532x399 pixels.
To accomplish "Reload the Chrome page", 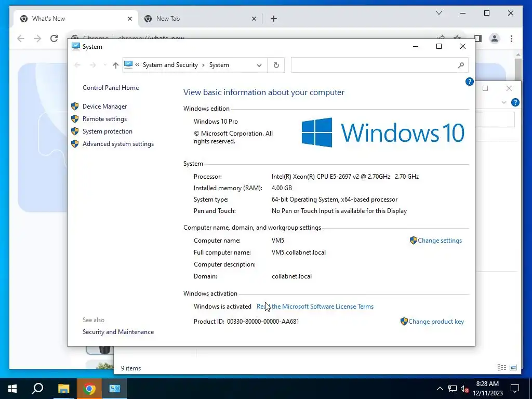I will pos(54,38).
